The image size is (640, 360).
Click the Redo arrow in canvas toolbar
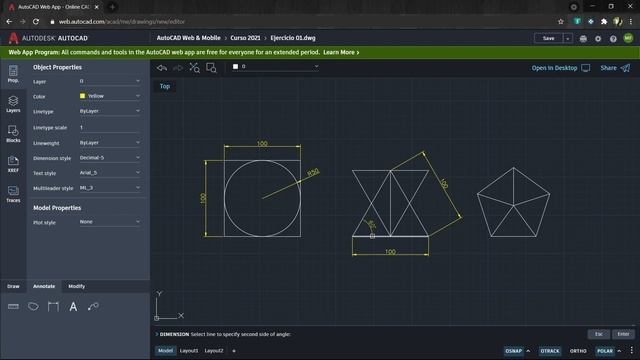178,68
